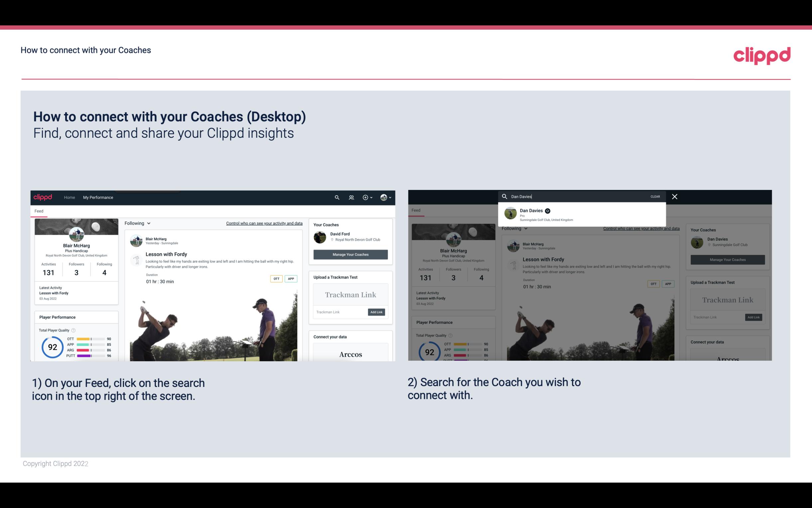Click the Manage Your Coaches button
The width and height of the screenshot is (812, 508).
coord(350,254)
